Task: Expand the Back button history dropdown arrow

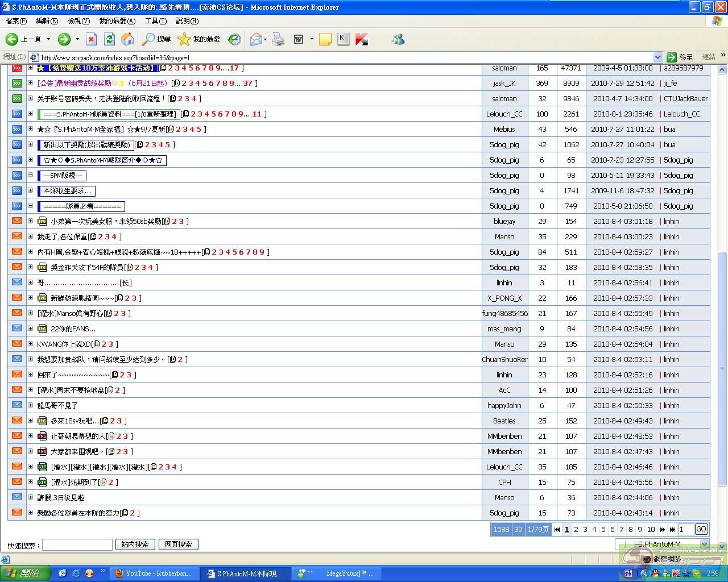Action: click(48, 39)
